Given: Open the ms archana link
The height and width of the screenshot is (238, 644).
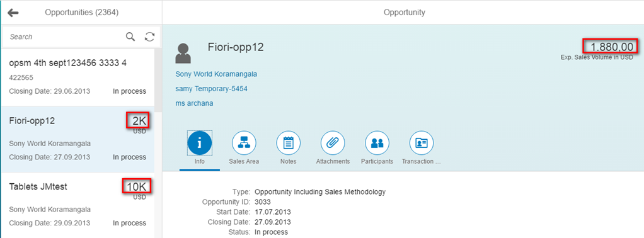Looking at the screenshot, I should coord(194,103).
